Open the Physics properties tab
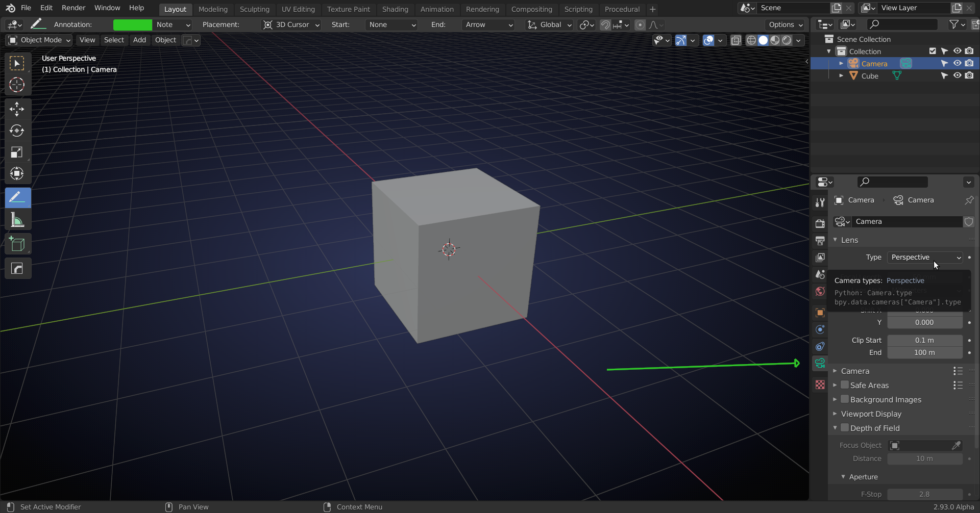Viewport: 980px width, 513px height. pos(820,329)
